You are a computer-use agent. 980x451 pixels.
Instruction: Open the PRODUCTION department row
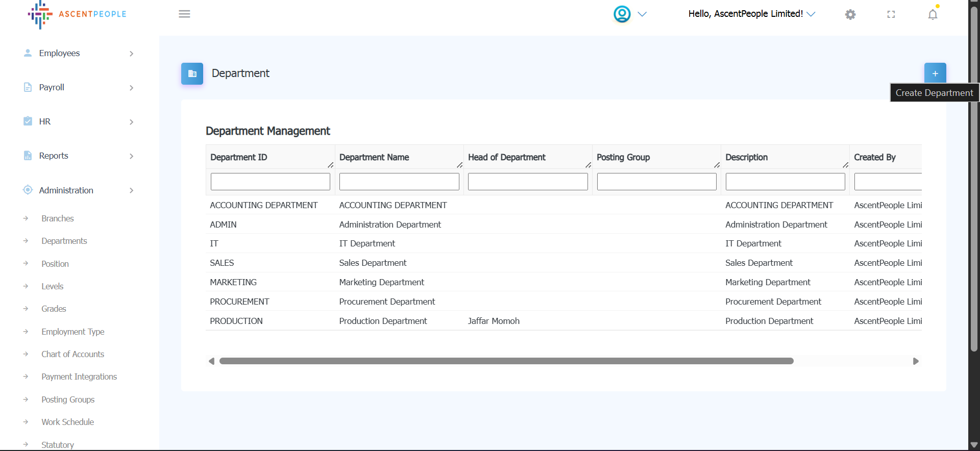pyautogui.click(x=236, y=321)
